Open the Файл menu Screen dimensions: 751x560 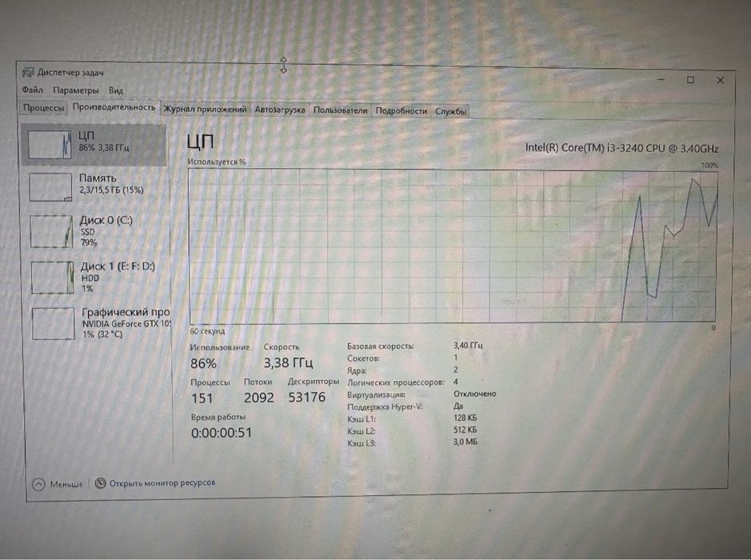(33, 90)
